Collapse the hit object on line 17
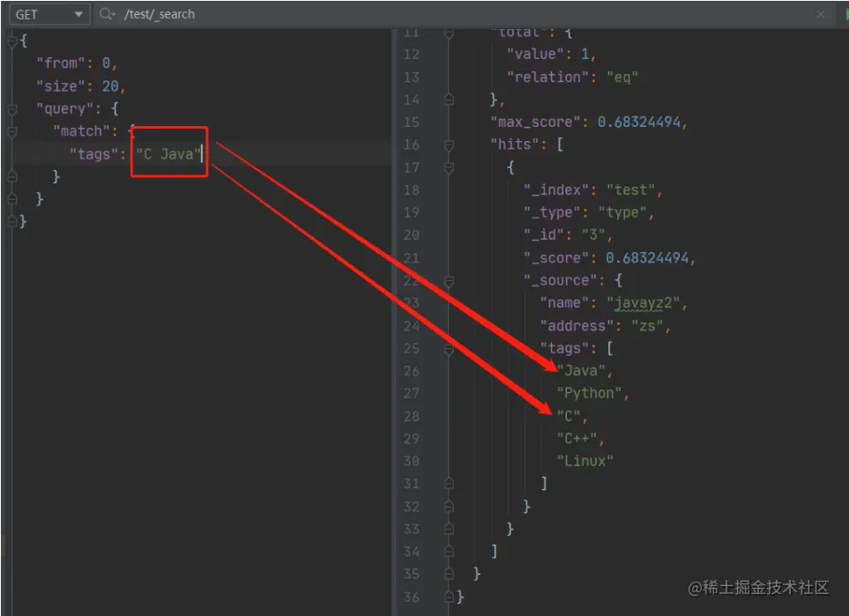849x616 pixels. [x=449, y=167]
